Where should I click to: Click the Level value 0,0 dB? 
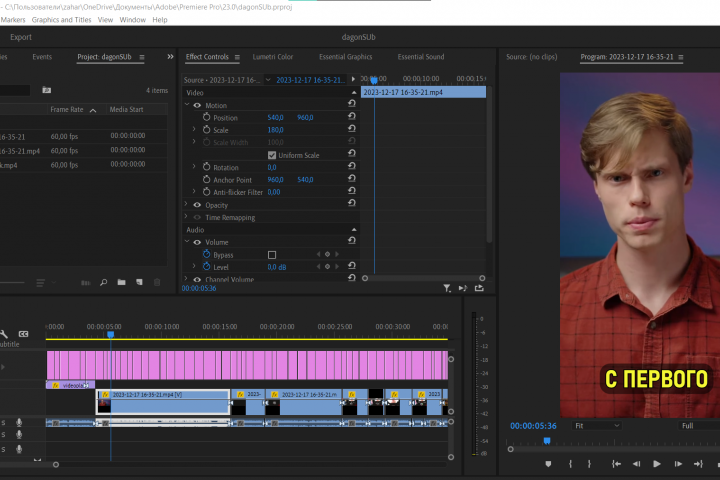tap(277, 267)
